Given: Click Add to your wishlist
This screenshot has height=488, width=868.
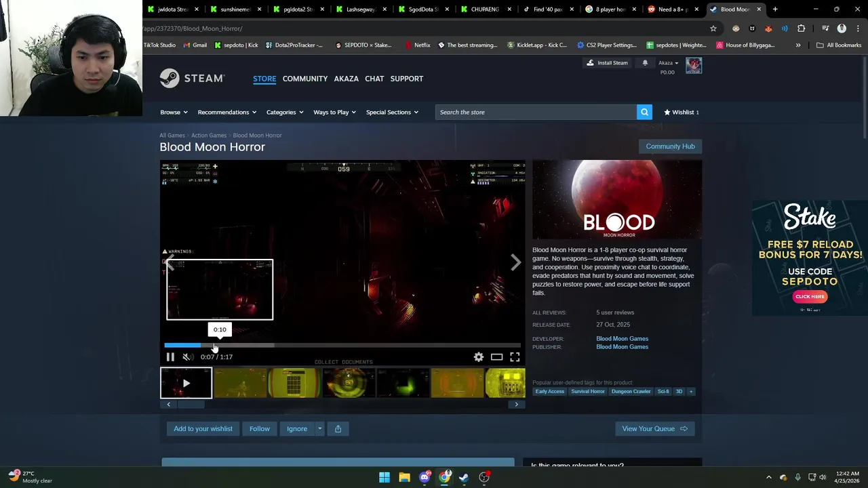Looking at the screenshot, I should click(203, 429).
